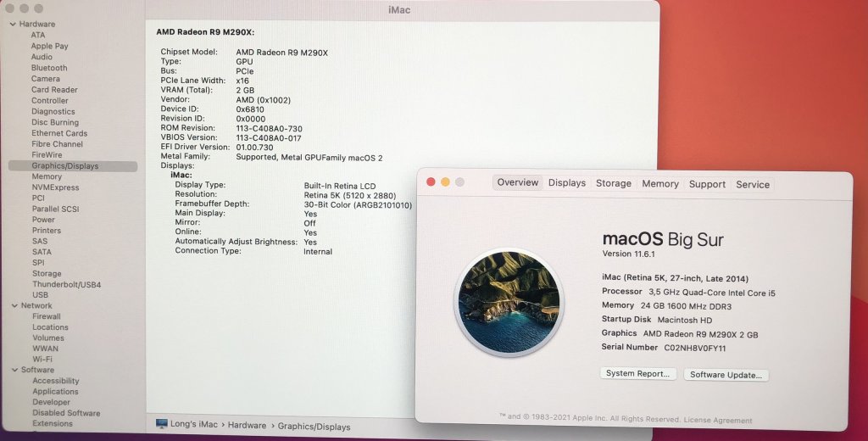The height and width of the screenshot is (441, 868).
Task: Collapse the Network section in the sidebar
Action: click(14, 305)
